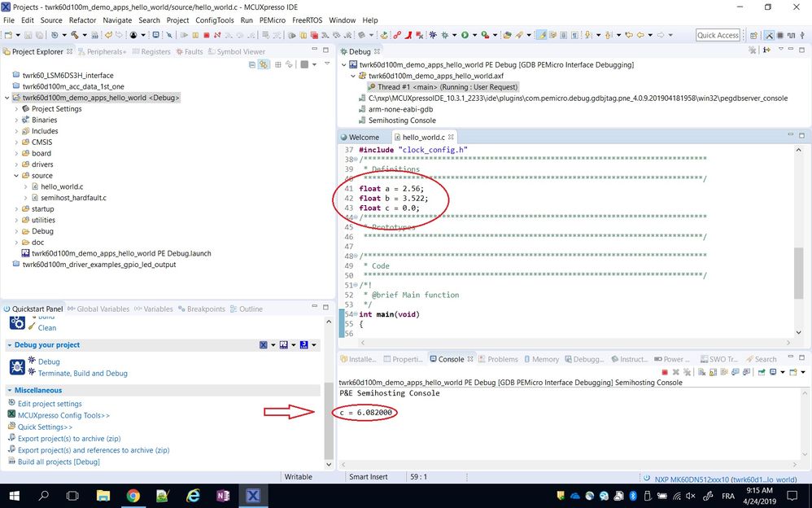Click the Quick Access search field
Image resolution: width=812 pixels, height=508 pixels.
tap(718, 35)
